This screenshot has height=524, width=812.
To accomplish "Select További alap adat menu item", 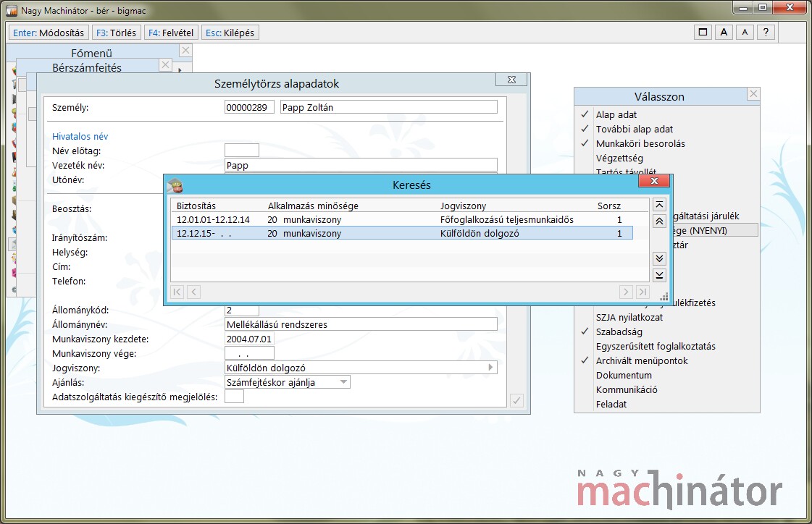I will (x=635, y=130).
